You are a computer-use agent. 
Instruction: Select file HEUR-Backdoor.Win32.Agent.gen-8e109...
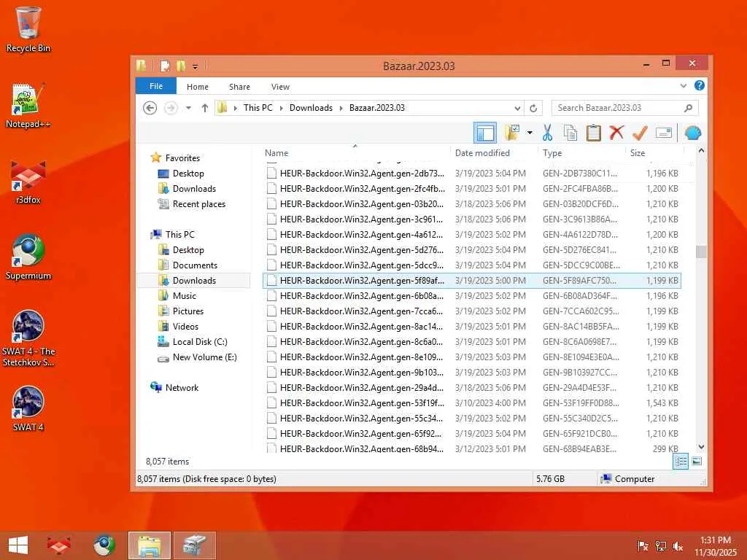pos(472,357)
